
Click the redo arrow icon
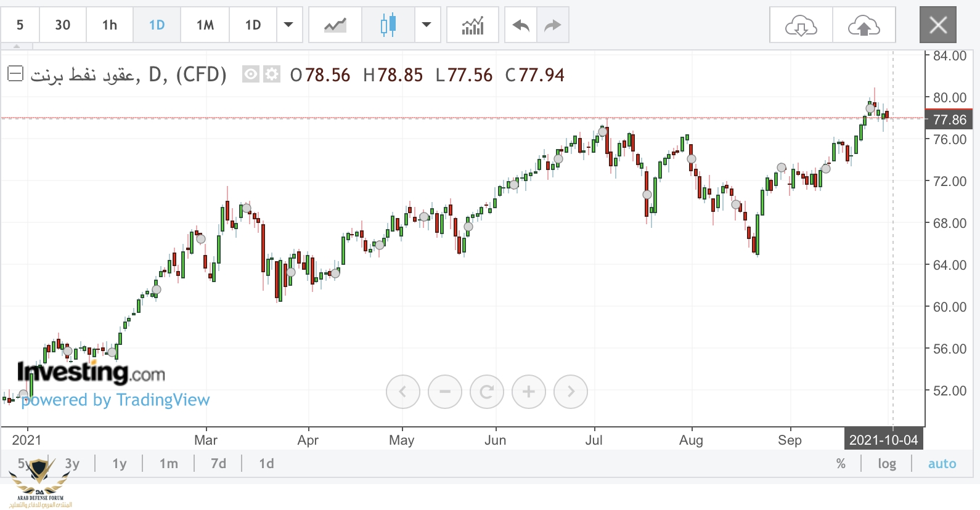(553, 25)
